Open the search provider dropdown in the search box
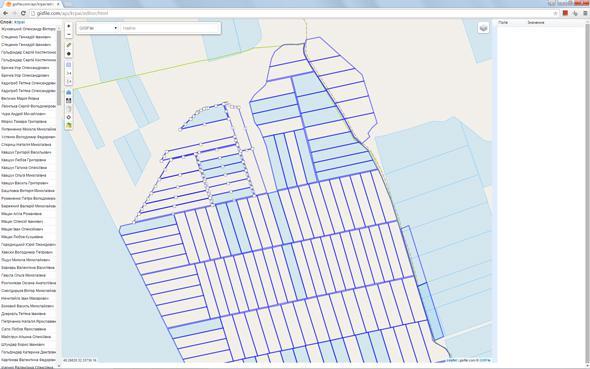Screen dimensions: 590x369 [98, 28]
